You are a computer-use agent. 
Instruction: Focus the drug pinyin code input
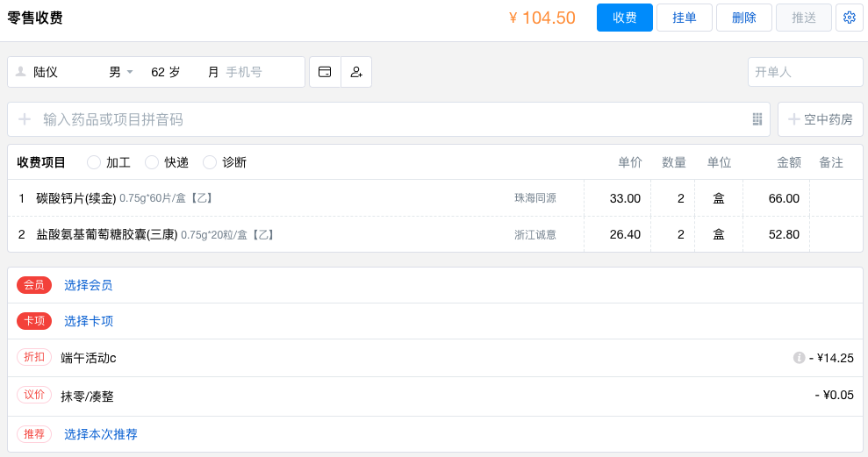[x=386, y=119]
